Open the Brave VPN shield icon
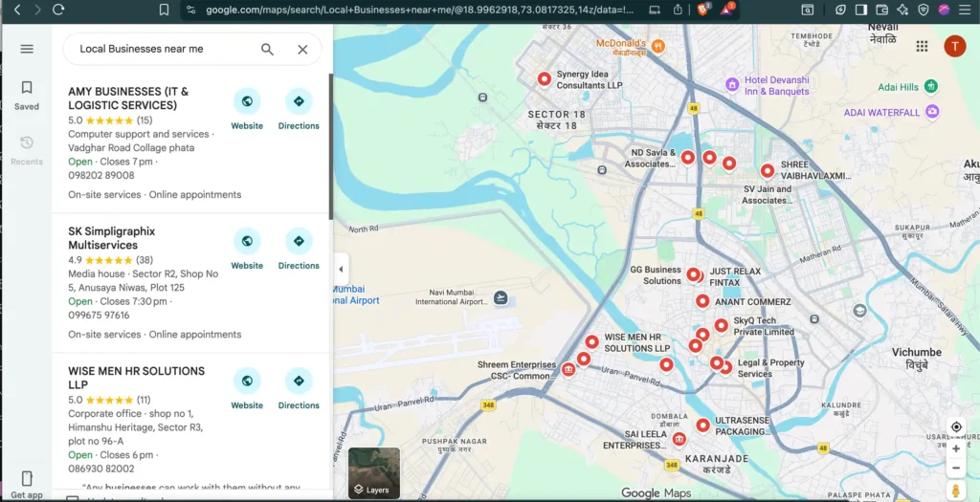This screenshot has width=980, height=502. point(924,10)
